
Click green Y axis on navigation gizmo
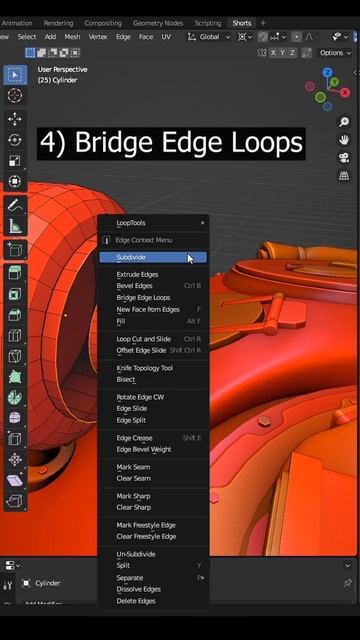tap(334, 82)
